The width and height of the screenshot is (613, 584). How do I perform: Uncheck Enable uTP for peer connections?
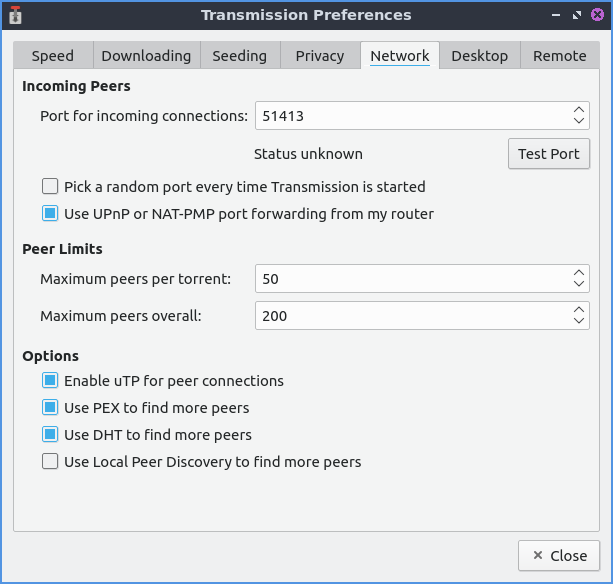[50, 381]
